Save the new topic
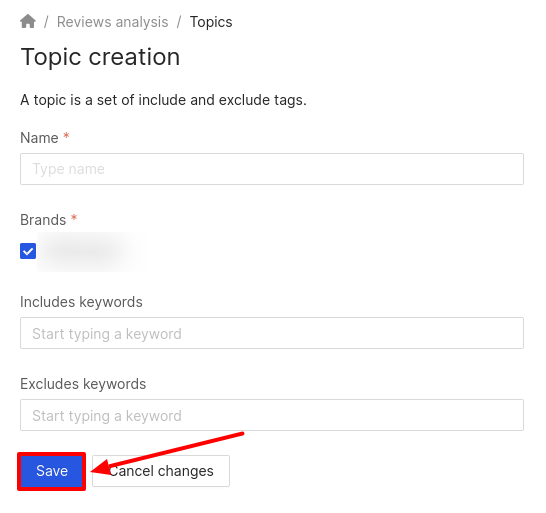 [52, 471]
